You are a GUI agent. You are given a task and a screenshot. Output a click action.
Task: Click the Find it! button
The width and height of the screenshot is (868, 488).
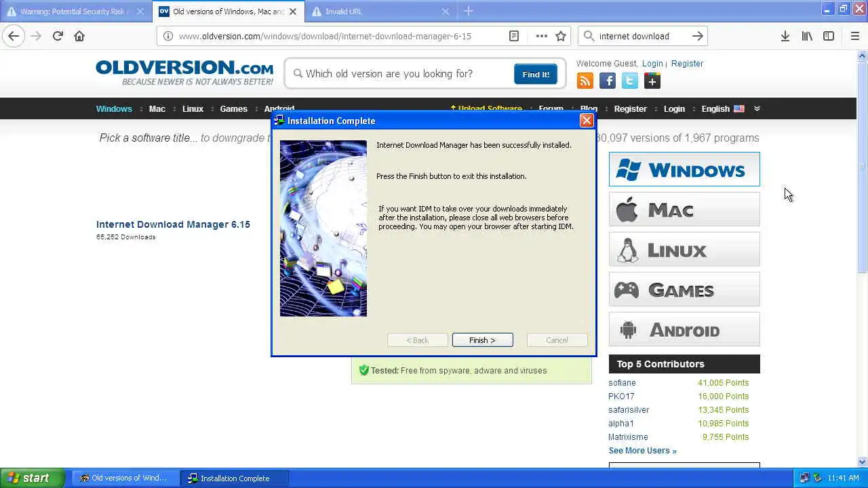(536, 74)
